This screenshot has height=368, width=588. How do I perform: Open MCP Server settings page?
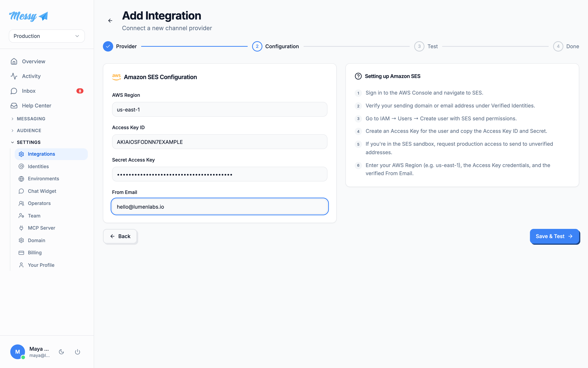[x=51, y=228]
